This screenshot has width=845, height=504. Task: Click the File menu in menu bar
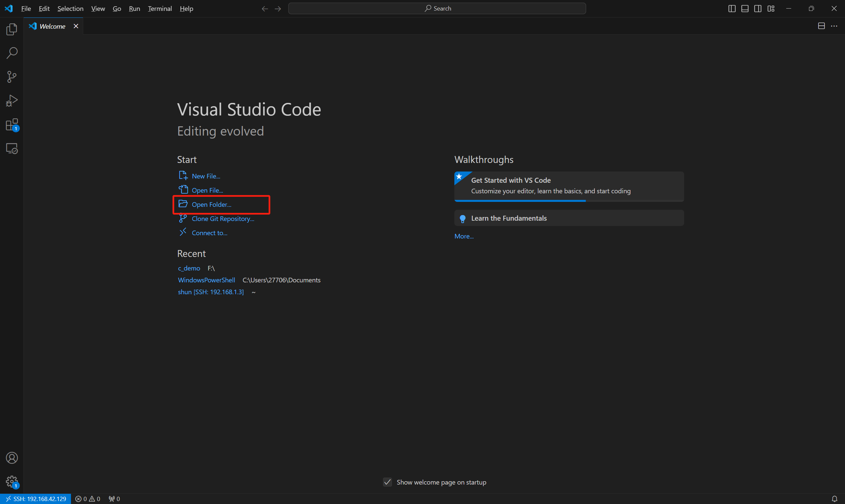(26, 8)
